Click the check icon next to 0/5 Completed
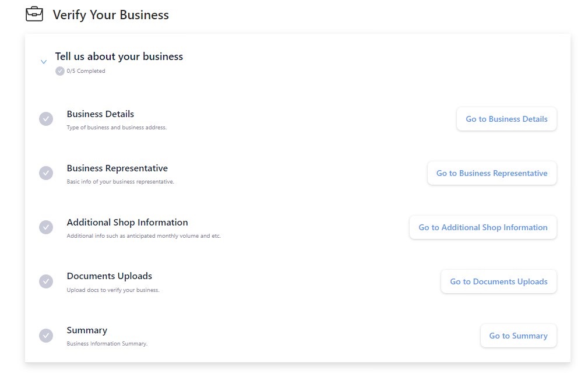588x377 pixels. (60, 71)
